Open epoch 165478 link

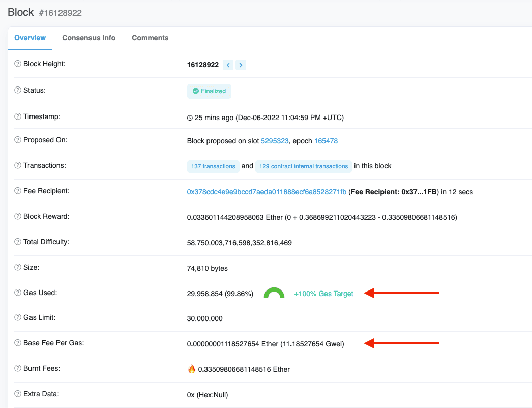pos(326,141)
